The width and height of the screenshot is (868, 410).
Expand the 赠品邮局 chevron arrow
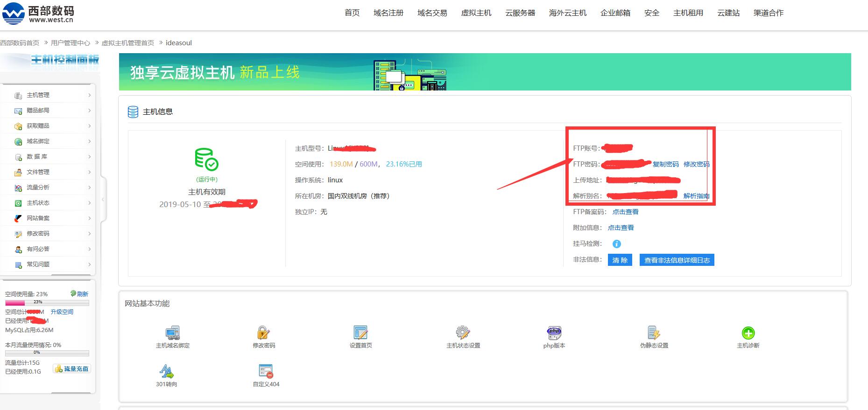(x=89, y=111)
